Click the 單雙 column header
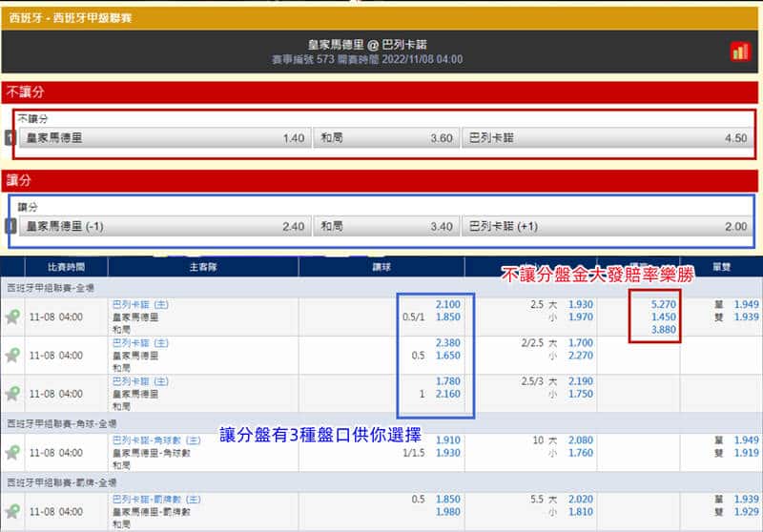The image size is (763, 532). click(721, 267)
